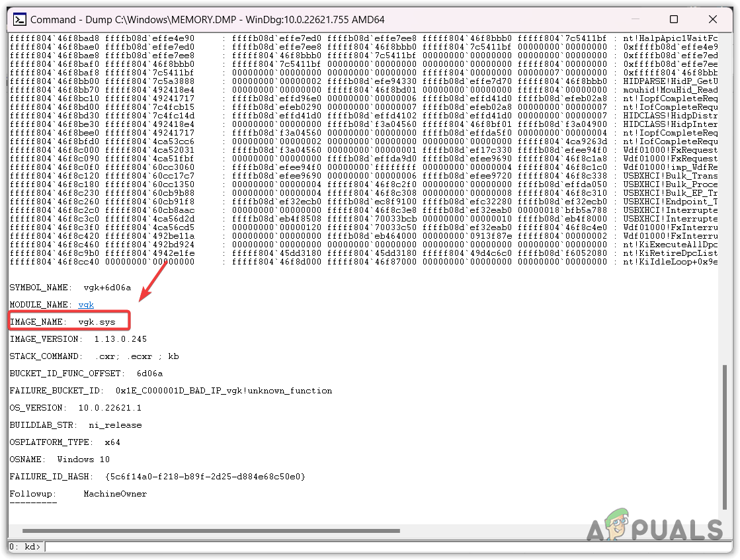
Task: Minimize the WinDbg command window
Action: 636,19
